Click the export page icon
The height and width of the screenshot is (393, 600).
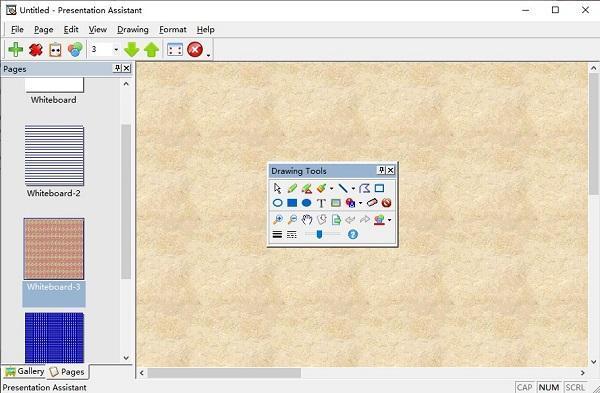point(336,220)
